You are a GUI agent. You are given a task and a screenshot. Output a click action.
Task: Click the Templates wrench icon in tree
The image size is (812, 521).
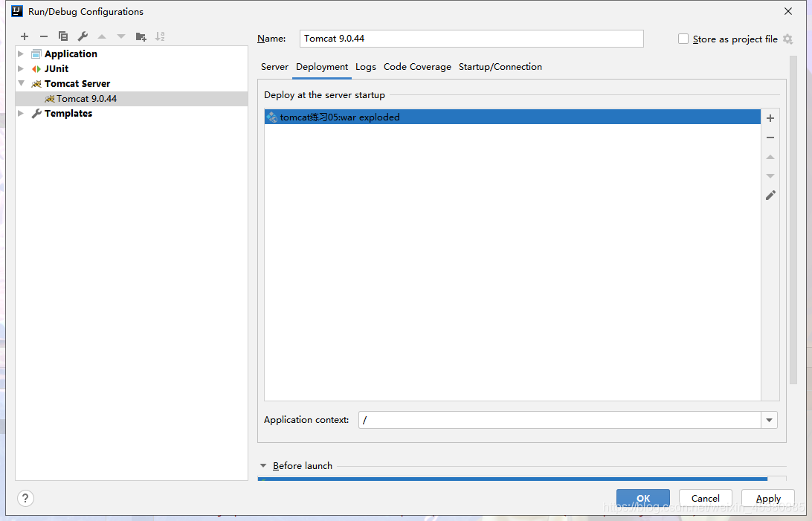[x=36, y=113]
